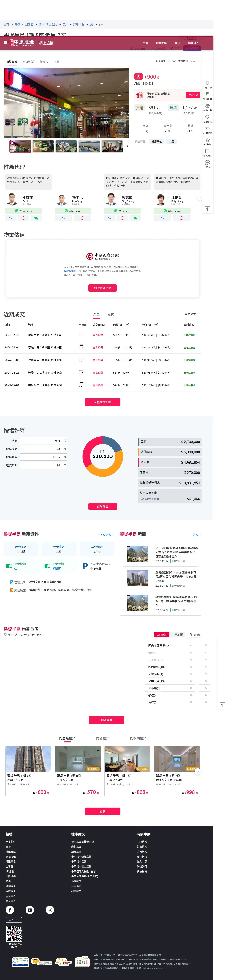The image size is (228, 980).
Task: Open the YouTube channel from the footer
Action: pos(30,910)
